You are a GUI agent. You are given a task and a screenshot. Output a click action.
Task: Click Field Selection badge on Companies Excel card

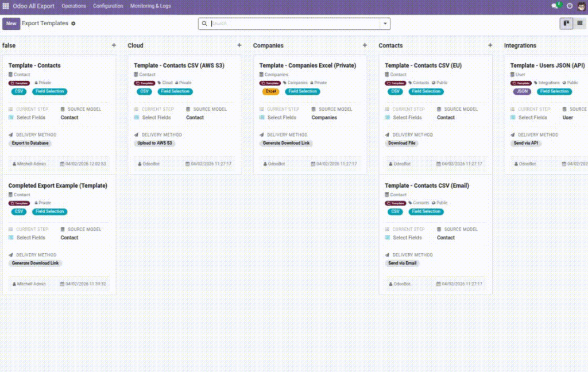[303, 91]
